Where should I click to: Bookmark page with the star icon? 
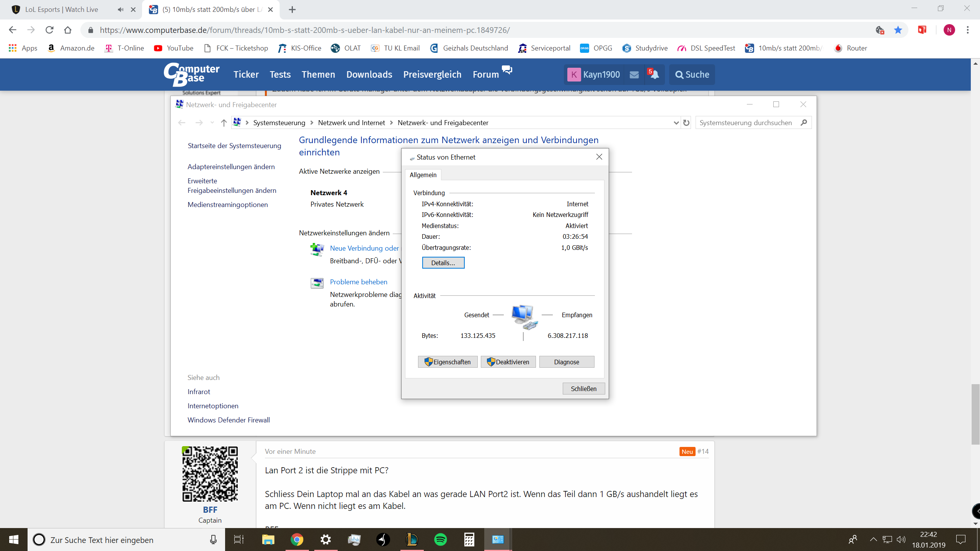898,30
